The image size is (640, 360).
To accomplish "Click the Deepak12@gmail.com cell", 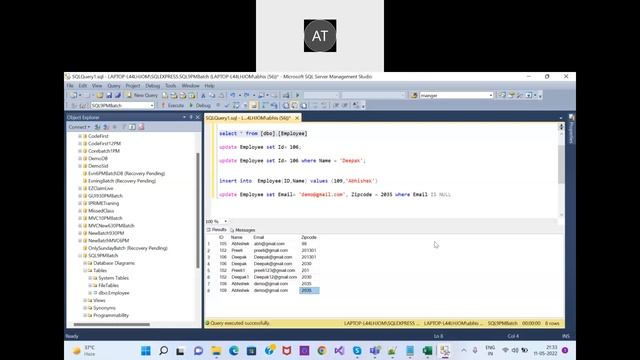I will click(276, 277).
